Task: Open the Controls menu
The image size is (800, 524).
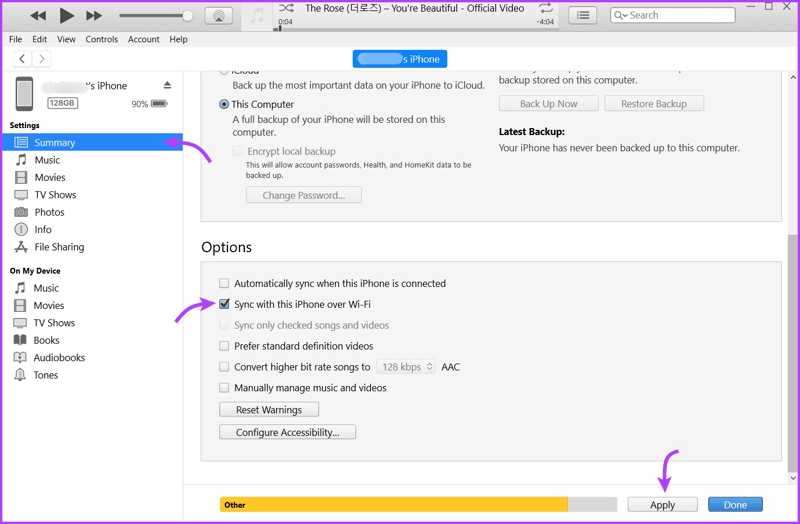Action: pyautogui.click(x=101, y=39)
